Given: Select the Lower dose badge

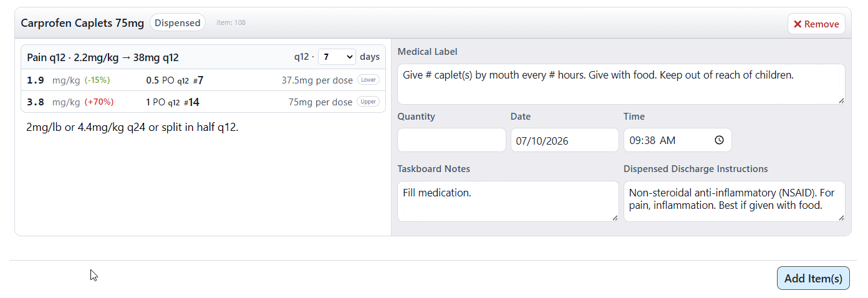Looking at the screenshot, I should 368,80.
